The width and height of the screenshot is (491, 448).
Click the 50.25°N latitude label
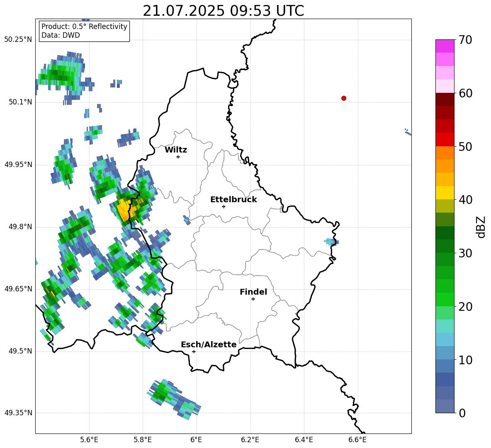point(18,40)
